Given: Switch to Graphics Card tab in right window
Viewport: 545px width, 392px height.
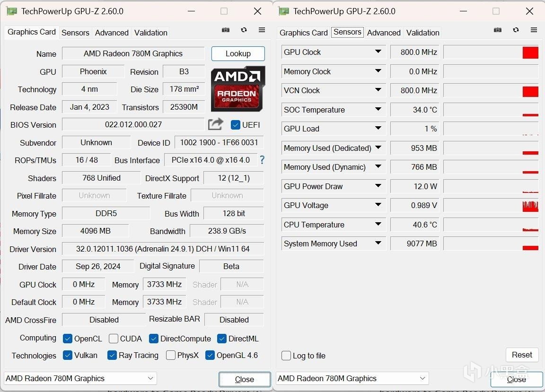Looking at the screenshot, I should (303, 33).
